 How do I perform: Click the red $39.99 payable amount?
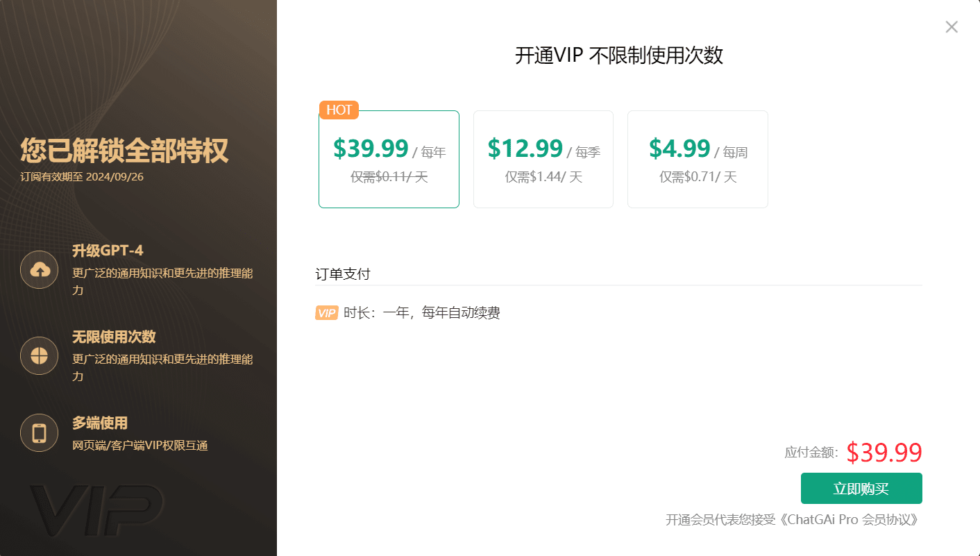[x=885, y=453]
